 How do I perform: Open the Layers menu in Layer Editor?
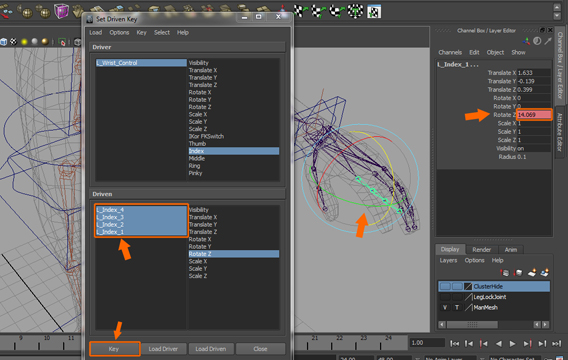pyautogui.click(x=448, y=260)
